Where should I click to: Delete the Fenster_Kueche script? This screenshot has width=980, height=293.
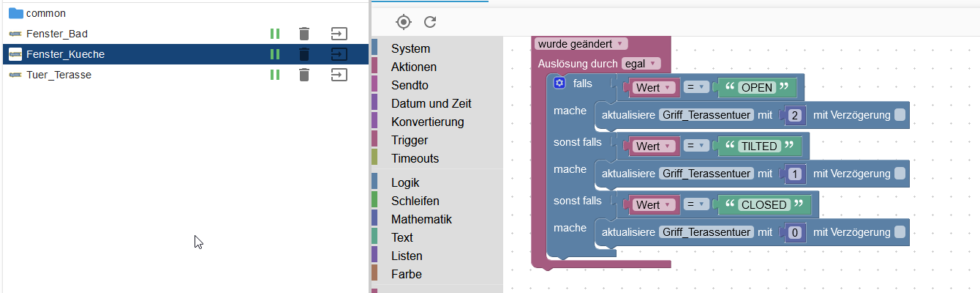[x=304, y=54]
